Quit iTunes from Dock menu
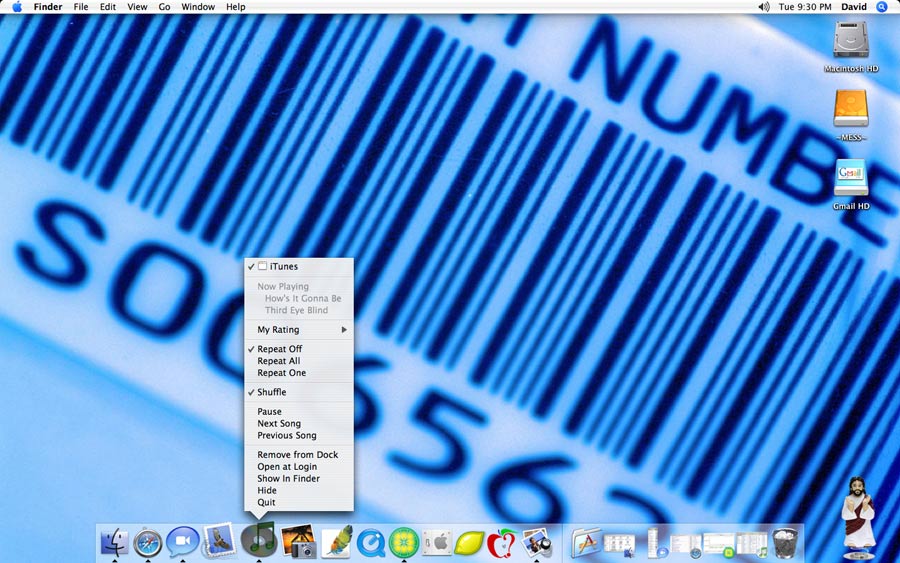 299,502
